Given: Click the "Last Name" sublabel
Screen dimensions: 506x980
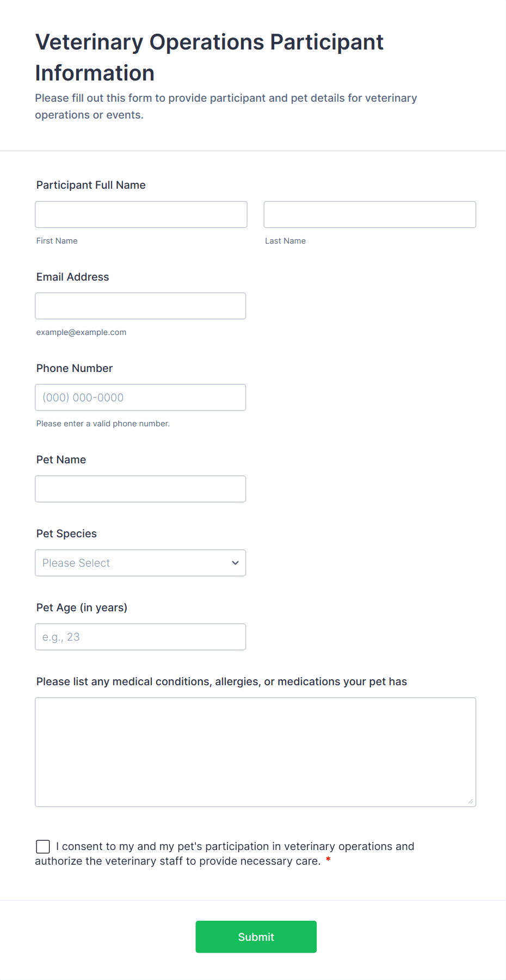Looking at the screenshot, I should click(285, 241).
